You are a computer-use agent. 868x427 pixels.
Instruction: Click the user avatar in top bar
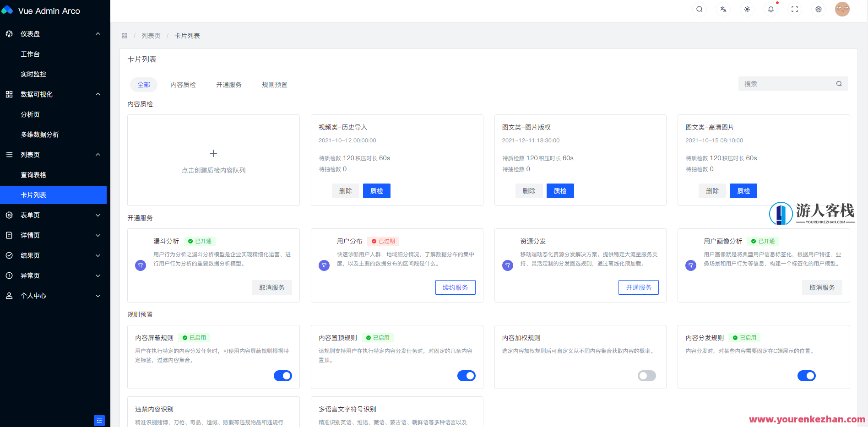point(842,9)
